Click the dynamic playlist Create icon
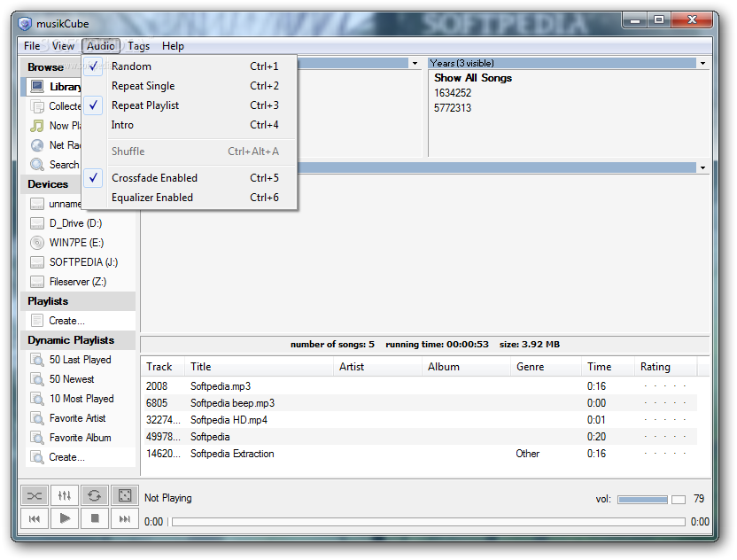The height and width of the screenshot is (560, 737). point(37,457)
